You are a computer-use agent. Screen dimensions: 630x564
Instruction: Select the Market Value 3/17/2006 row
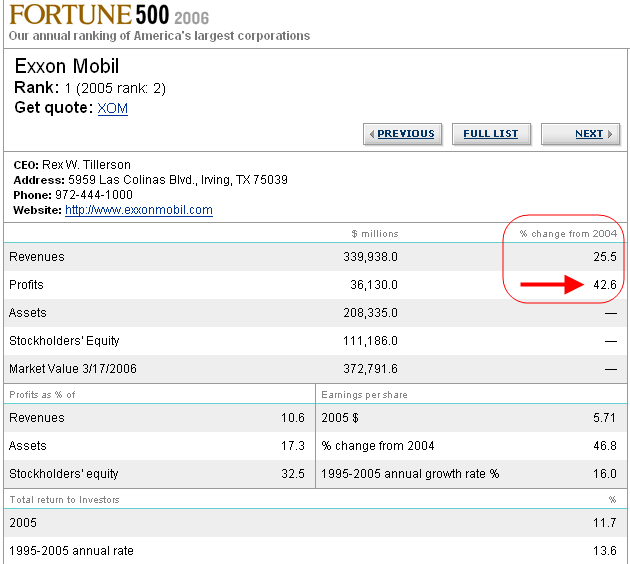click(73, 369)
